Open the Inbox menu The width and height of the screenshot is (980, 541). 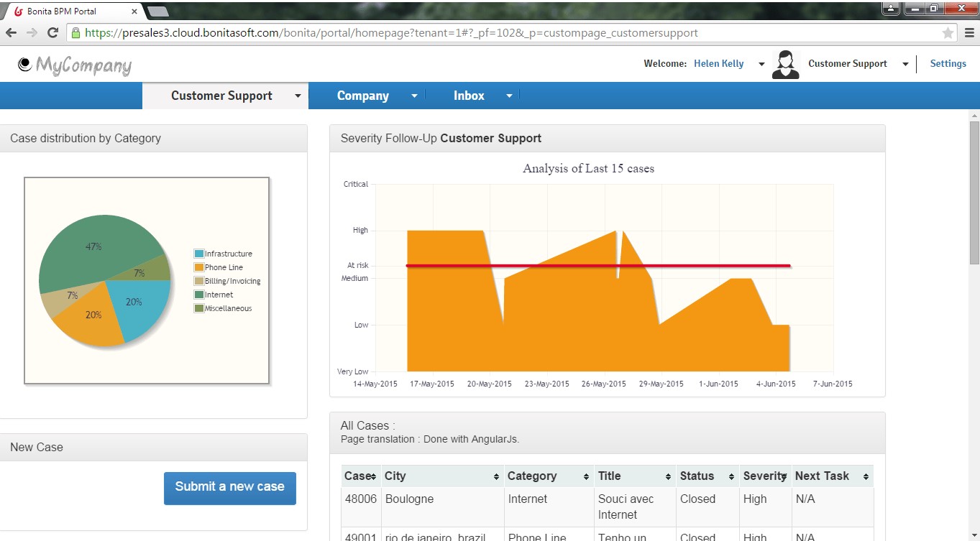click(x=469, y=96)
